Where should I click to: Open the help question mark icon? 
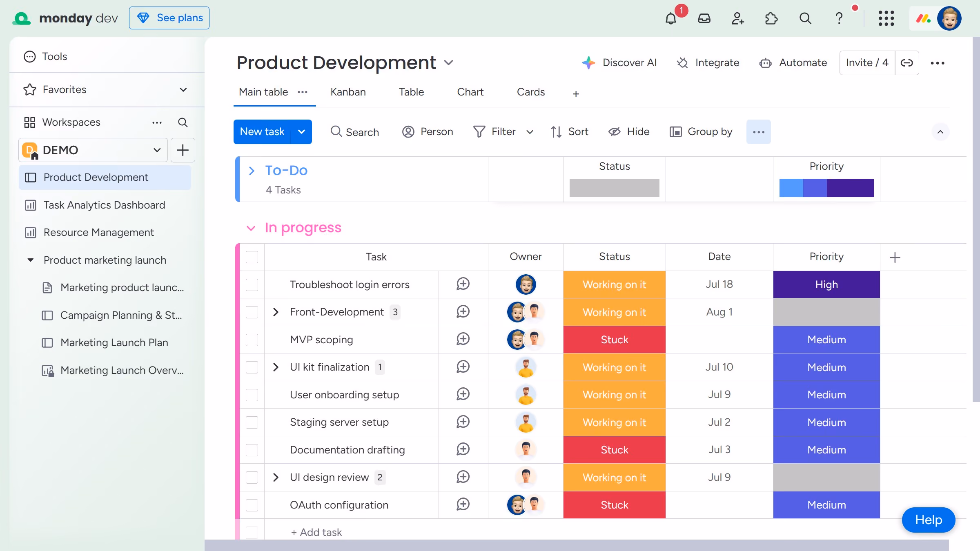tap(839, 18)
